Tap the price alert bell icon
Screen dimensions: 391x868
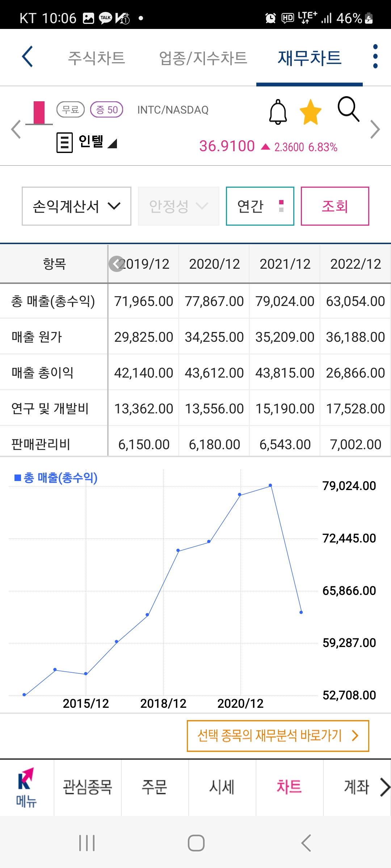click(x=278, y=112)
